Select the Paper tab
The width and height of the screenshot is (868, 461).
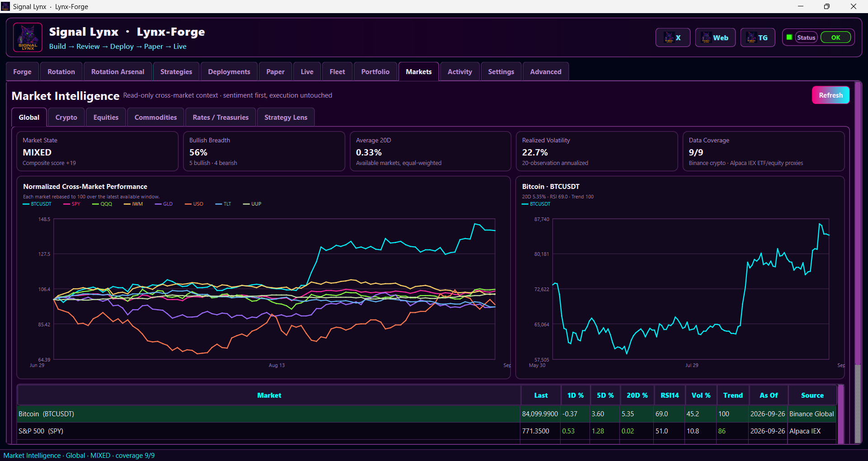tap(275, 71)
